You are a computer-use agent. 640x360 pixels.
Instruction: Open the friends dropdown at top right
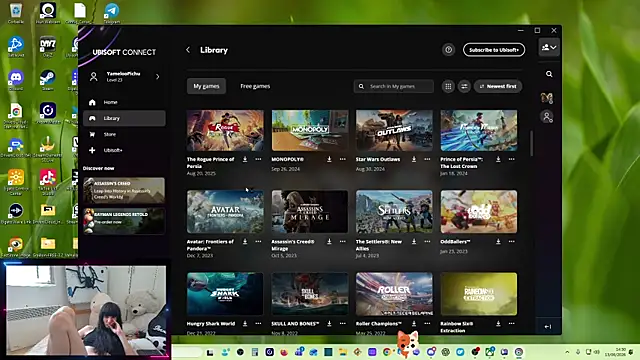click(549, 47)
